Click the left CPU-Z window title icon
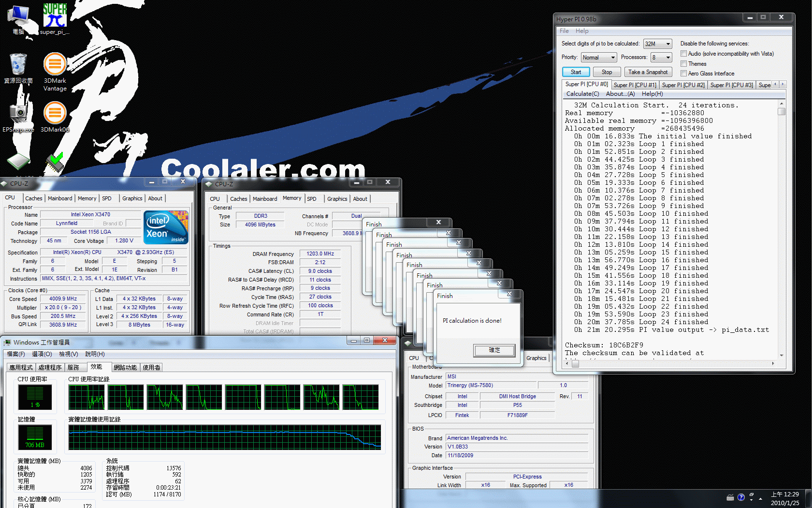Image resolution: width=812 pixels, height=508 pixels. [x=4, y=183]
